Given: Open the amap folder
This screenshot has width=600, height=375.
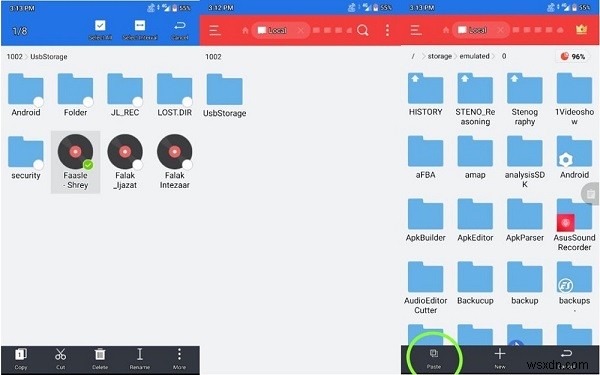Looking at the screenshot, I should [475, 158].
